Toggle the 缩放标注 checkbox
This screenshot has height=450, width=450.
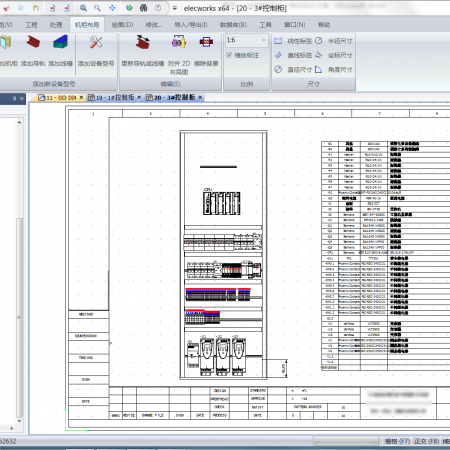(x=229, y=55)
